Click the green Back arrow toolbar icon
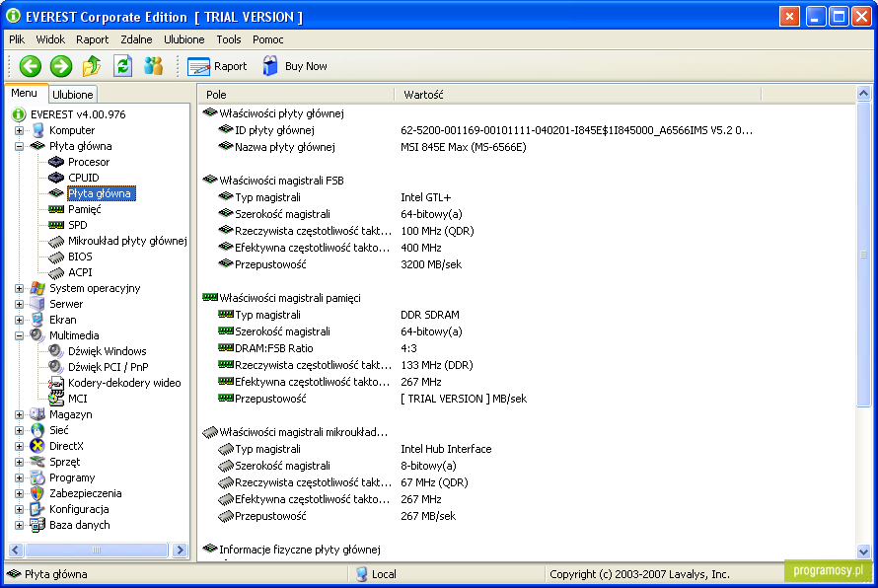The height and width of the screenshot is (588, 878). point(31,66)
